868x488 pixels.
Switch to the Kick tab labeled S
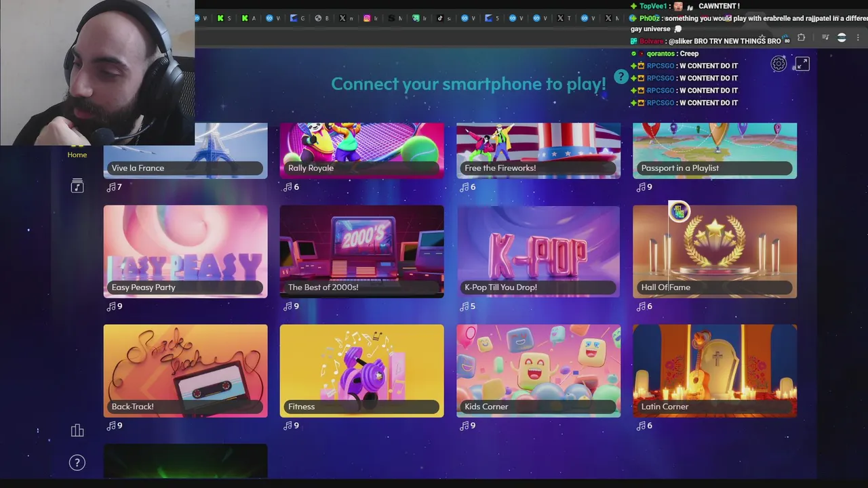[x=220, y=18]
